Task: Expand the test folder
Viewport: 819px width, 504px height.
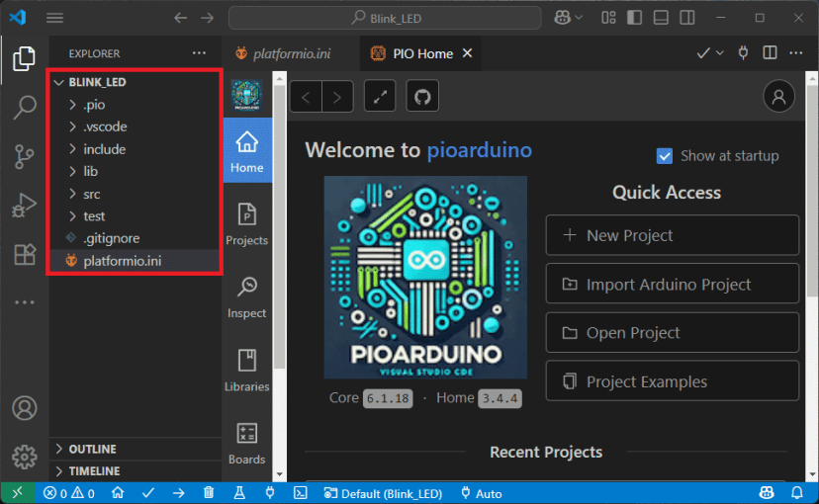Action: pos(135,216)
